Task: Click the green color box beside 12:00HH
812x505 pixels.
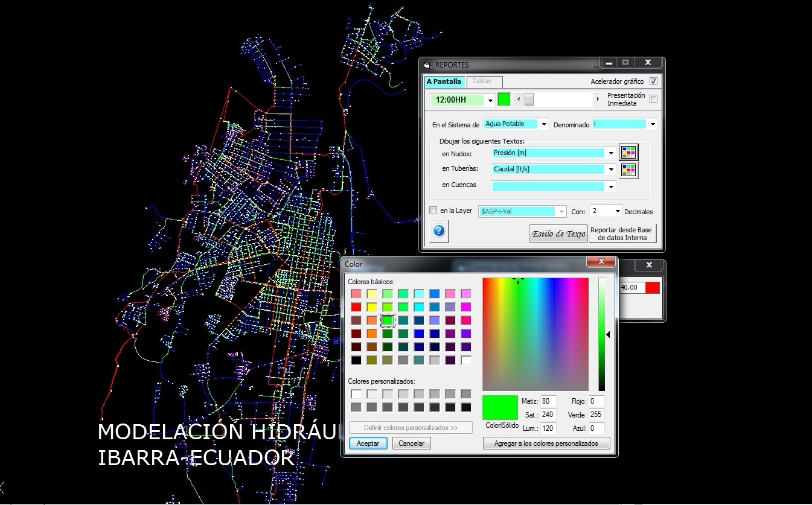Action: click(504, 99)
